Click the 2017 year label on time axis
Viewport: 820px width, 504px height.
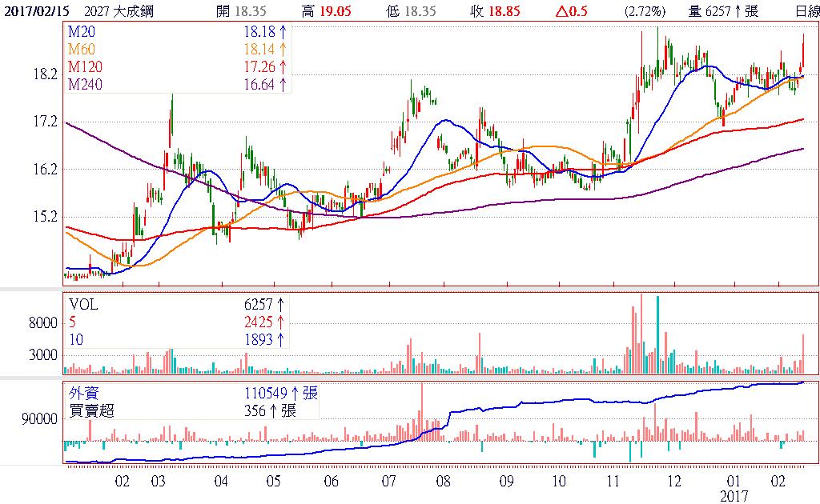pos(734,496)
